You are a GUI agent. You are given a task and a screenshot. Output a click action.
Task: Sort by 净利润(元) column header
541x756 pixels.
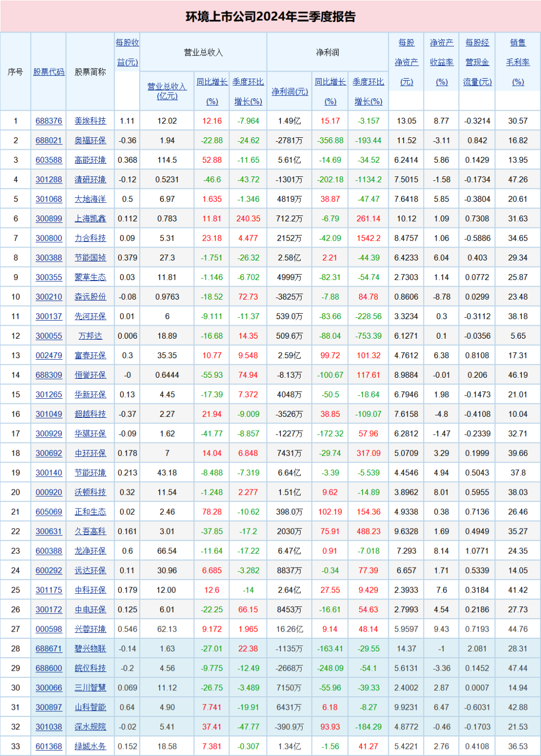(x=290, y=91)
